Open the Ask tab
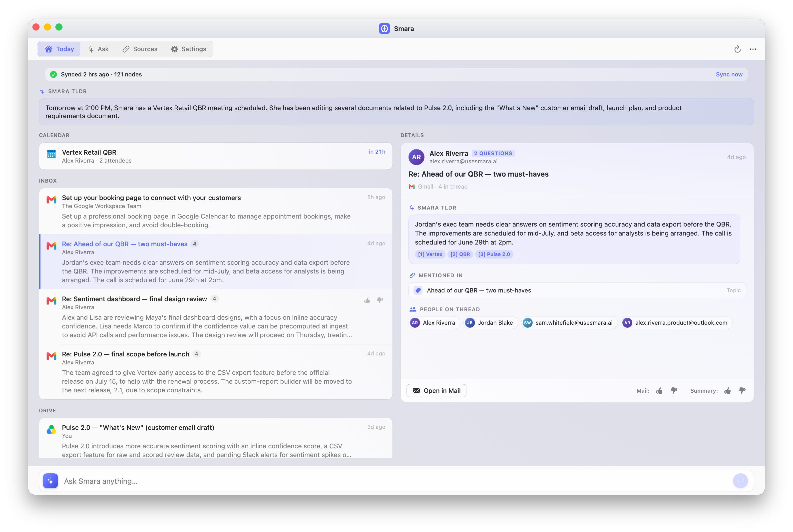The height and width of the screenshot is (532, 793). coord(98,49)
